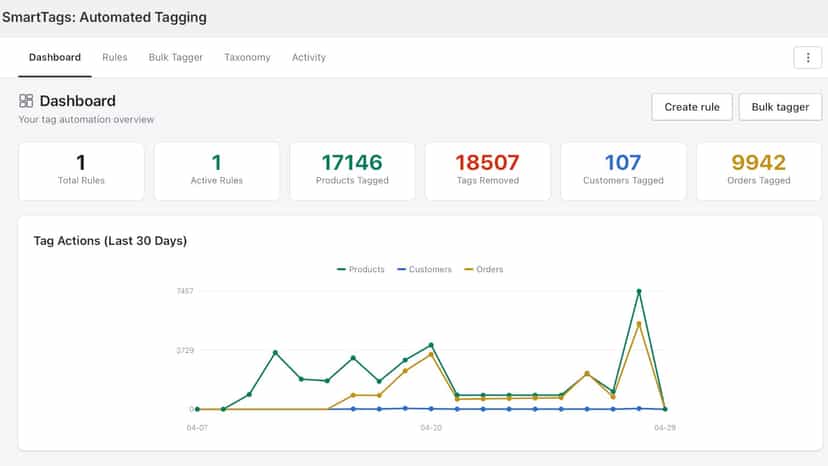Screen dimensions: 828x466
Task: Toggle the Products series in chart legend
Action: click(x=361, y=269)
